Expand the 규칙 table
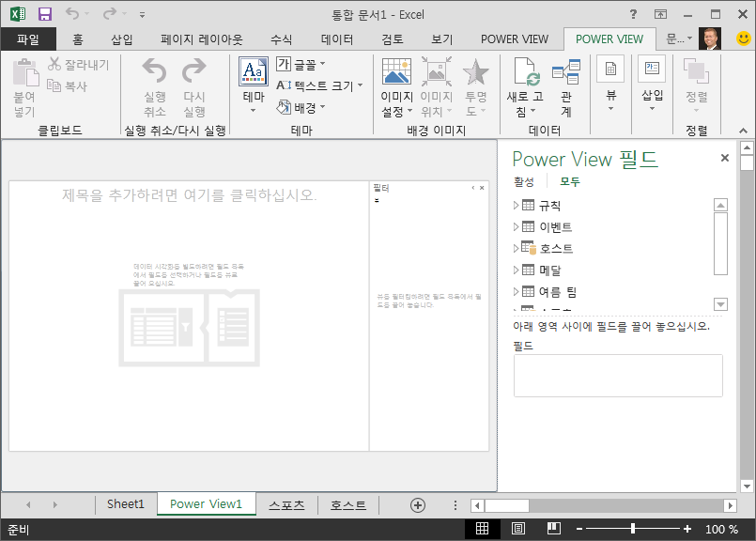 coord(516,206)
